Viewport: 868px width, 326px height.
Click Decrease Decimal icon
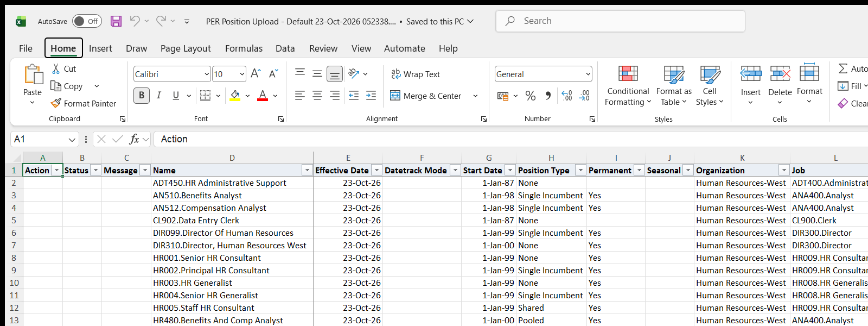[x=584, y=96]
